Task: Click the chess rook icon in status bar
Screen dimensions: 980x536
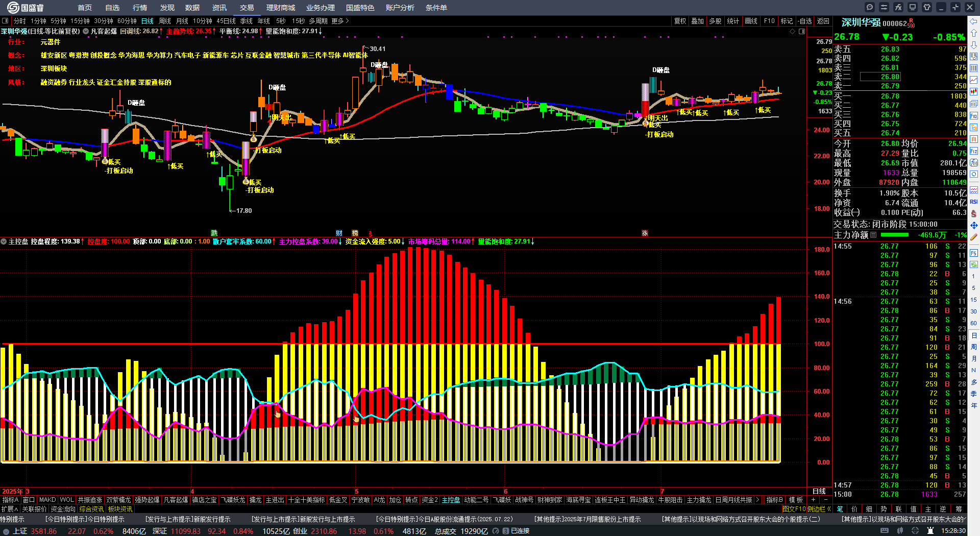Action: pyautogui.click(x=930, y=531)
